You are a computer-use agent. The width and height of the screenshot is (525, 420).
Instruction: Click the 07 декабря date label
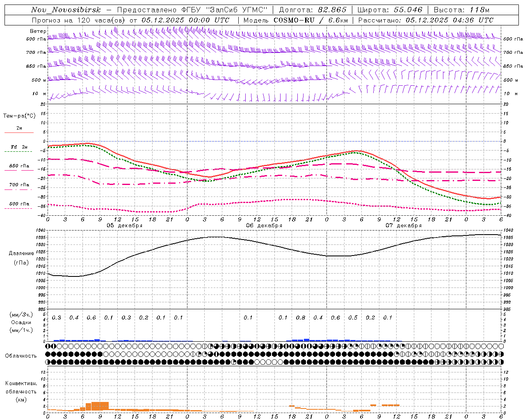404,226
